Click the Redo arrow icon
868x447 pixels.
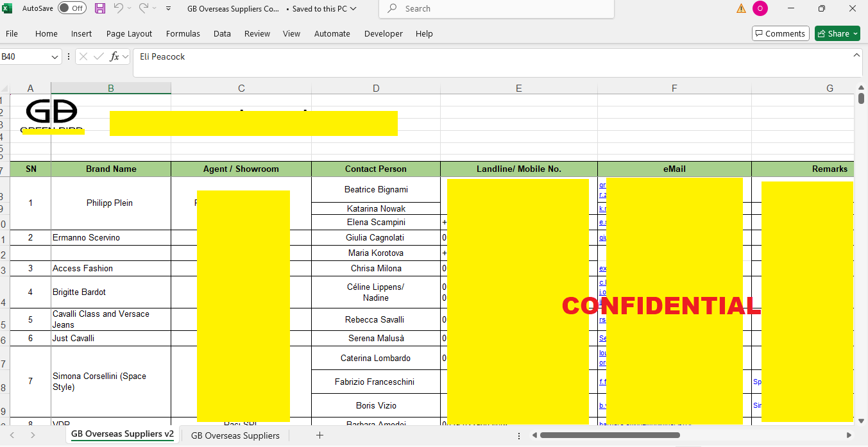(x=144, y=8)
